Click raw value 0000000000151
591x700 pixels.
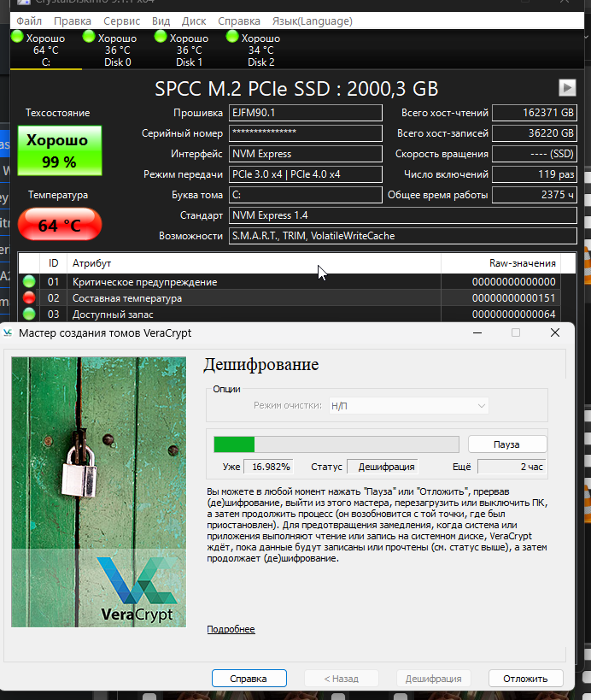(513, 297)
